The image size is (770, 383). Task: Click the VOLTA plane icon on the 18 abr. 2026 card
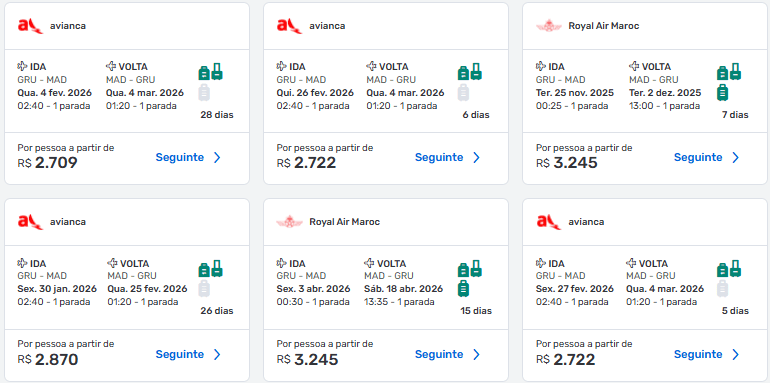coord(370,263)
